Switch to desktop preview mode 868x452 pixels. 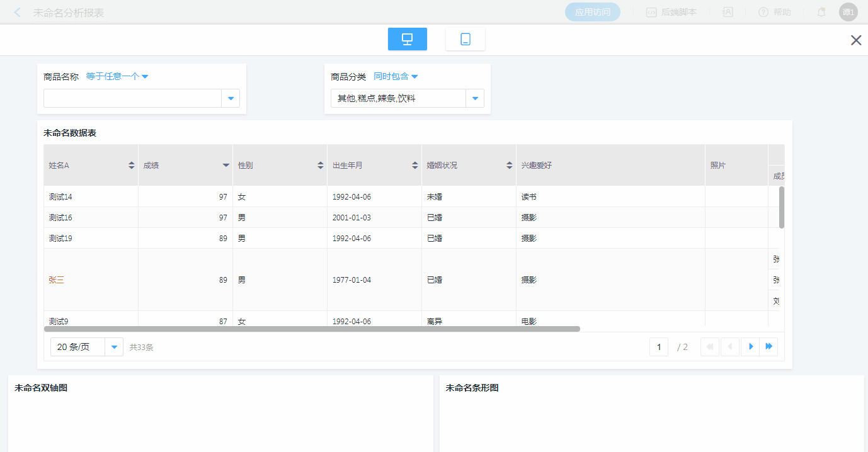click(x=407, y=39)
